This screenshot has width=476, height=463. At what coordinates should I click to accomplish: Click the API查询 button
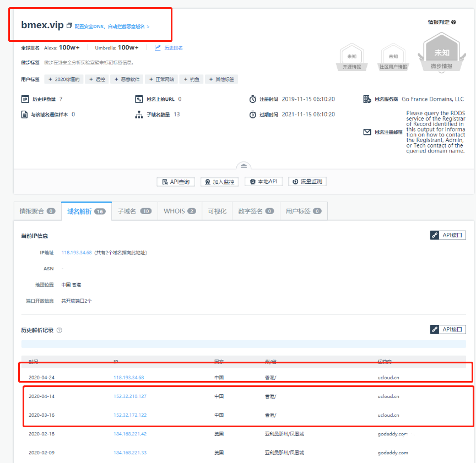point(176,182)
